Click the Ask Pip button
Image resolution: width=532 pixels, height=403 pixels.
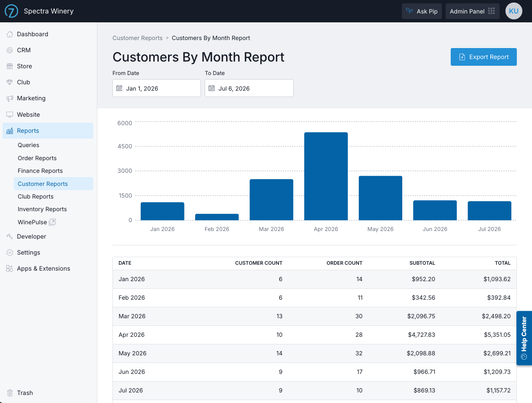click(x=422, y=11)
